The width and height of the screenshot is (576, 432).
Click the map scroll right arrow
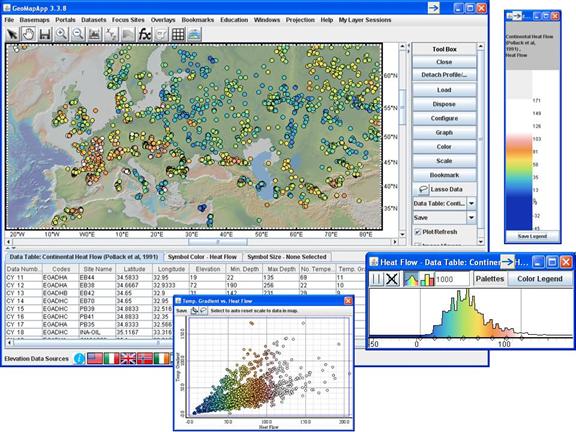[x=395, y=242]
